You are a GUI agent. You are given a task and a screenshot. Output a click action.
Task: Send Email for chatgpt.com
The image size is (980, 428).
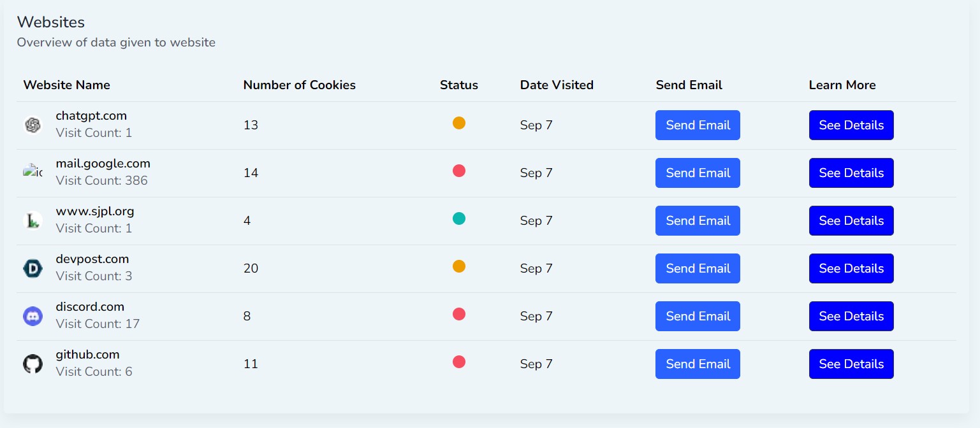pos(698,125)
